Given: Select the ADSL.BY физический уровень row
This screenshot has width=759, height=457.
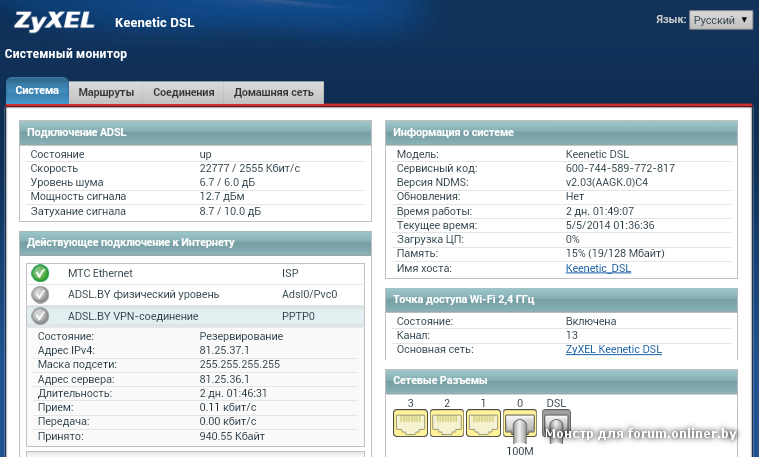Looking at the screenshot, I should 196,294.
